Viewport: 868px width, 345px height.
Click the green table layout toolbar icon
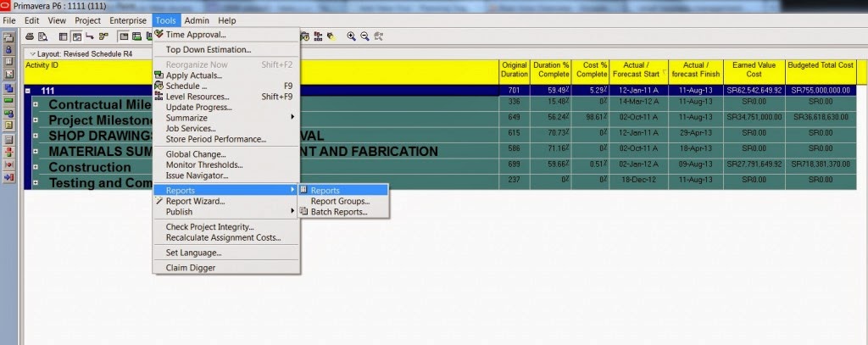point(136,36)
